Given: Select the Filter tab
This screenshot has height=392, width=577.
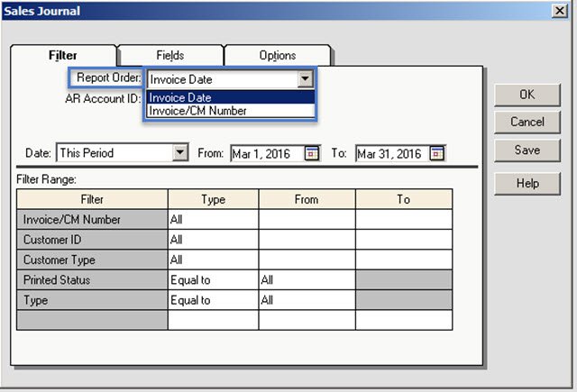Looking at the screenshot, I should (x=62, y=56).
